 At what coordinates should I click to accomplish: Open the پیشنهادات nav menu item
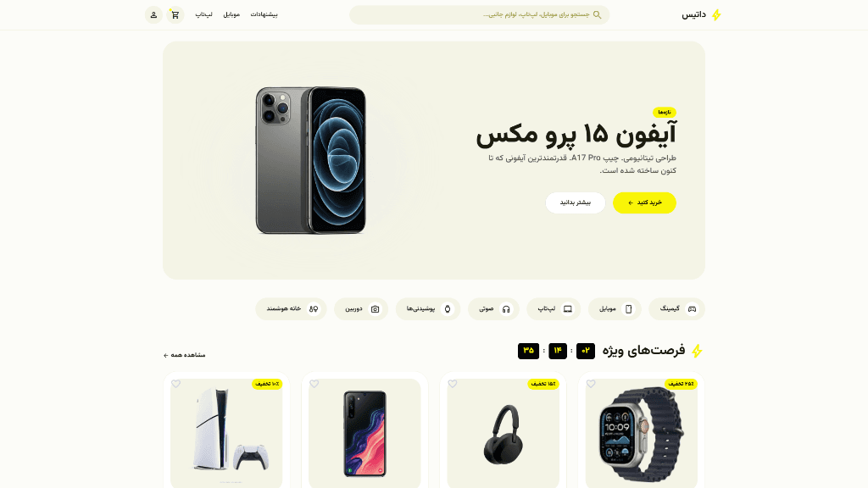tap(264, 15)
